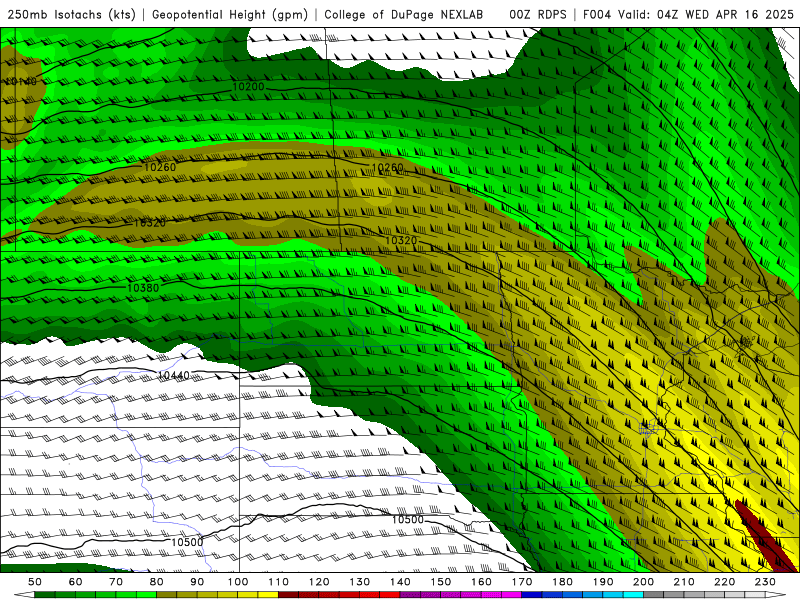800x600 pixels.
Task: Click the 200 kt legend label
Action: 643,582
